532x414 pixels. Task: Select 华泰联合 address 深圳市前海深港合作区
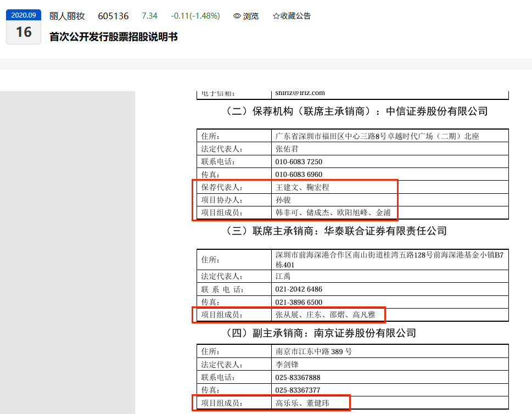click(x=389, y=260)
